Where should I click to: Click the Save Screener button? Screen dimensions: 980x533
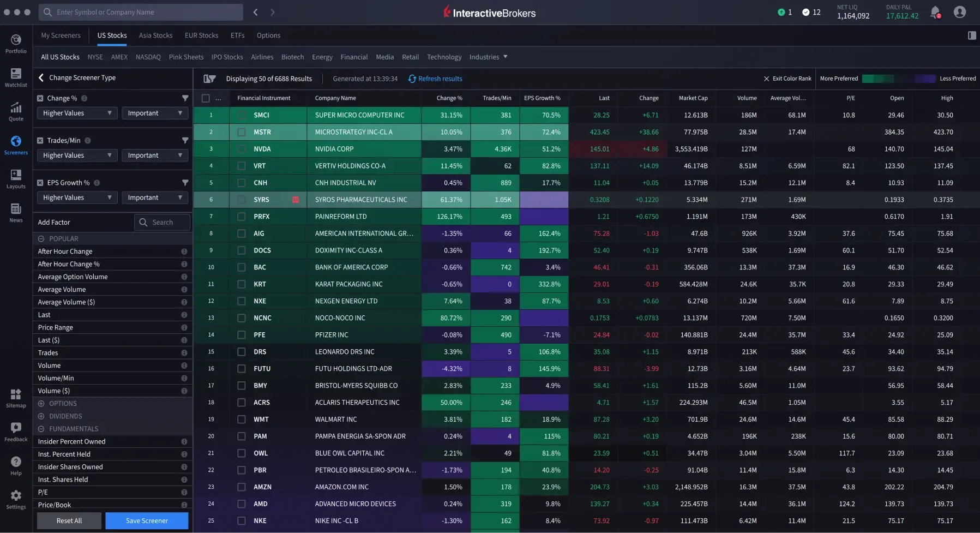pyautogui.click(x=147, y=520)
